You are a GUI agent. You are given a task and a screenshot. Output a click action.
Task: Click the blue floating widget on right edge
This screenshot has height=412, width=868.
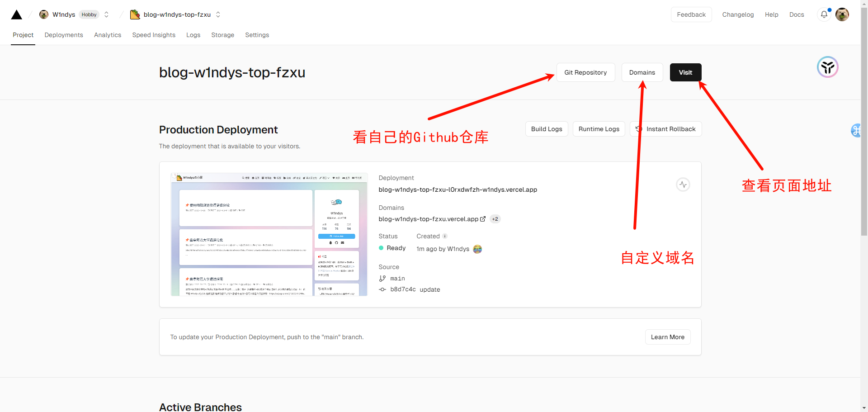click(857, 131)
